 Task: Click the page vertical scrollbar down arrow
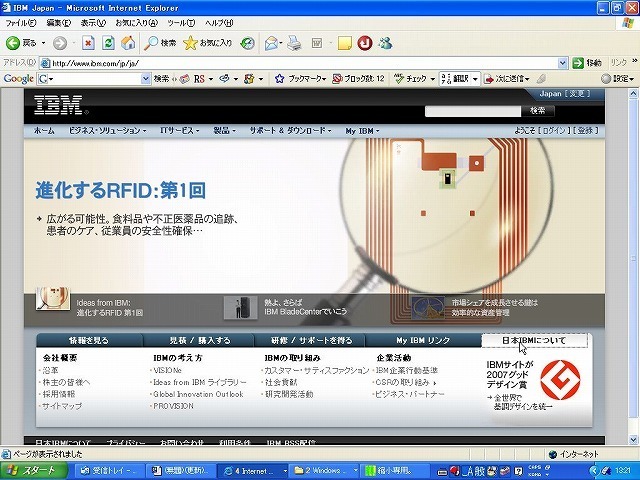633,440
